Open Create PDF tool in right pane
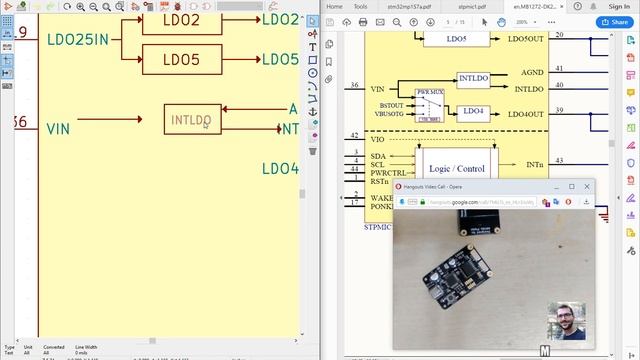640x360 pixels. pos(631,58)
